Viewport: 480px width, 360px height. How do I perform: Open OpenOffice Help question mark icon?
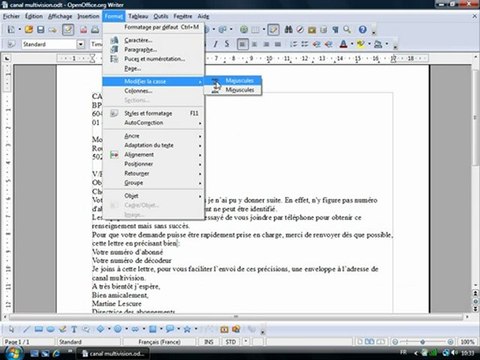coord(363,30)
